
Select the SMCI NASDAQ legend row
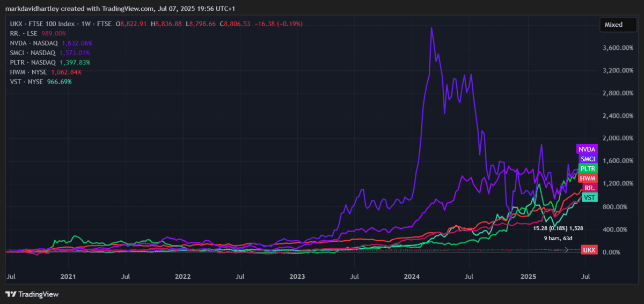pyautogui.click(x=50, y=53)
